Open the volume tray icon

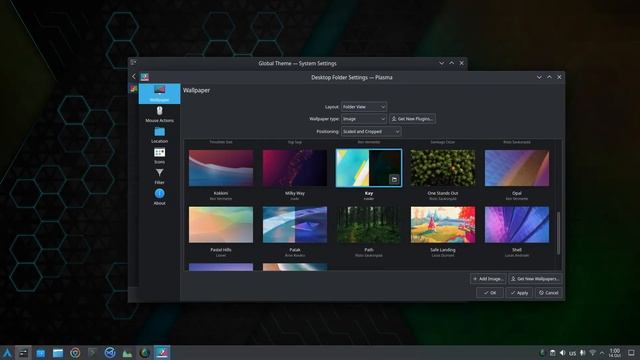[x=562, y=353]
